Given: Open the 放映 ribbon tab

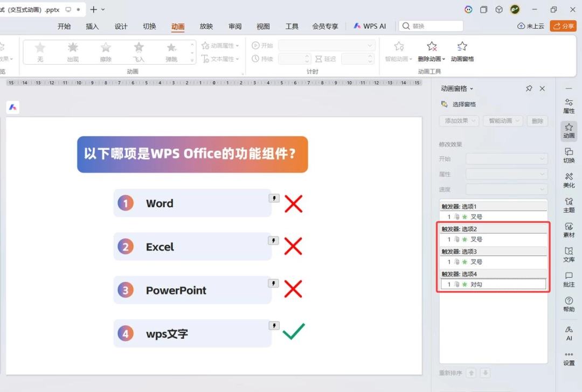Looking at the screenshot, I should click(206, 26).
